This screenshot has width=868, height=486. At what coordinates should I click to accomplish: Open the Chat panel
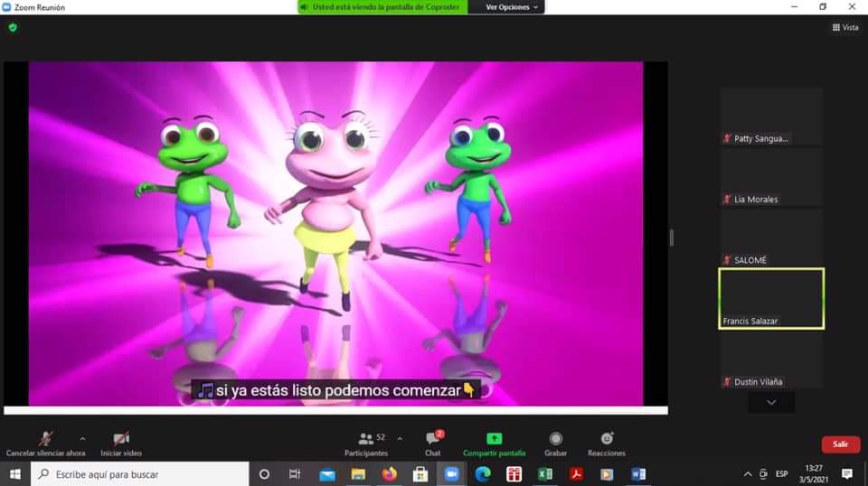(433, 444)
